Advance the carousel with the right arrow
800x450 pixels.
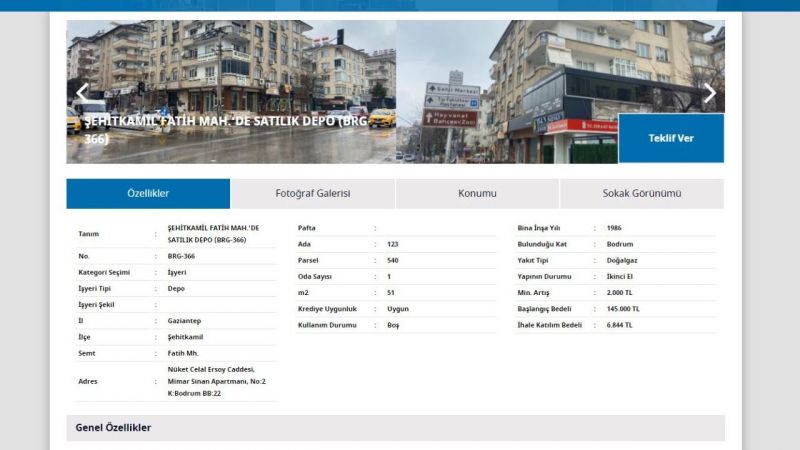(710, 93)
